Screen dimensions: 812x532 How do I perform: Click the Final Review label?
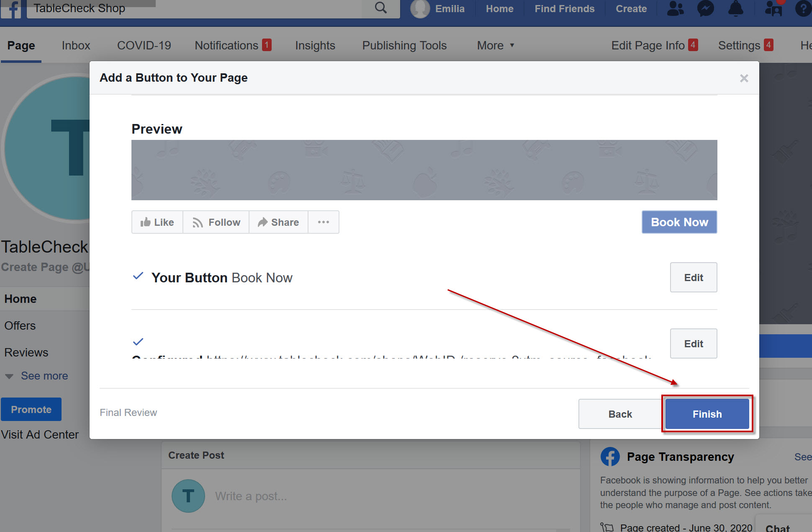point(128,413)
